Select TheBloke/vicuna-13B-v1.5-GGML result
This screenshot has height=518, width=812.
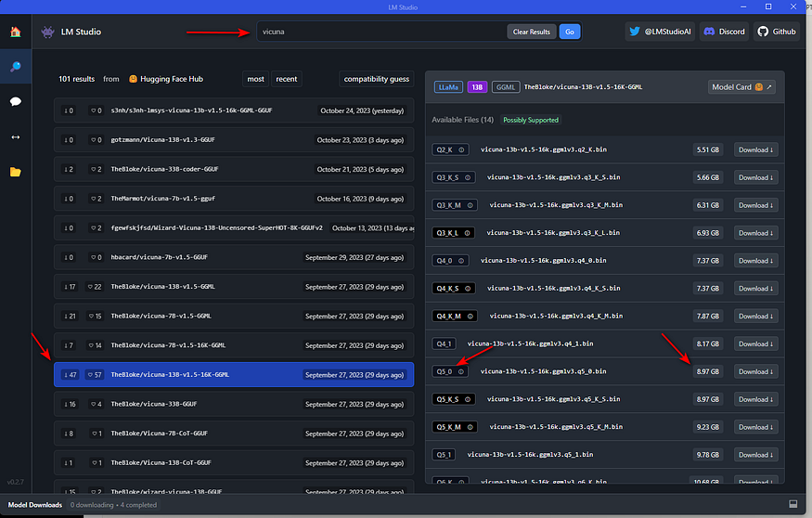(234, 287)
